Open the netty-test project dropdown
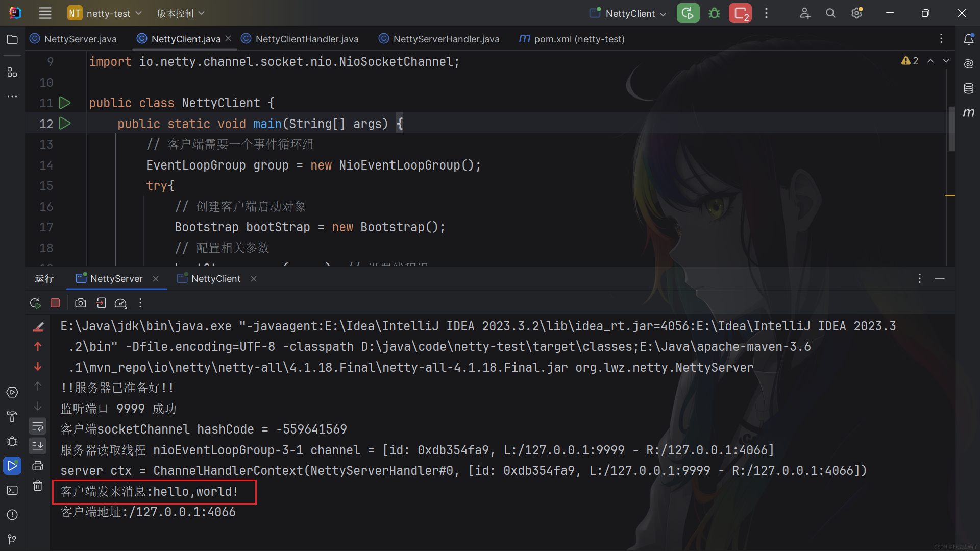The width and height of the screenshot is (980, 551). click(105, 13)
